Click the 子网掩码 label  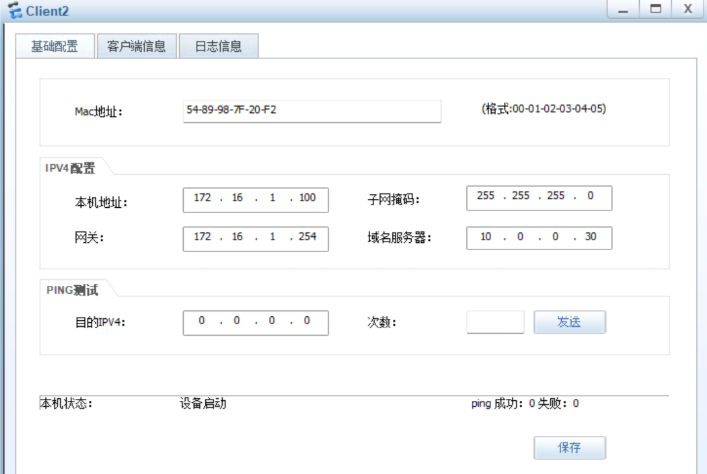tap(393, 199)
